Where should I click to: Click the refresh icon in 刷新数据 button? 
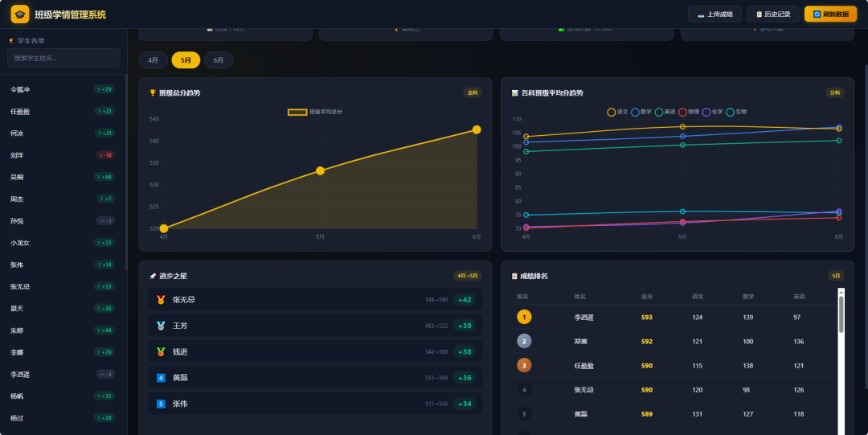pos(817,14)
